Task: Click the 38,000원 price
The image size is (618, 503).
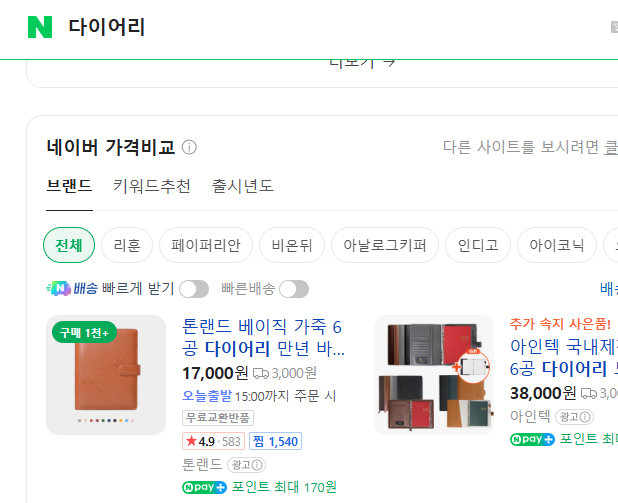Action: 543,393
